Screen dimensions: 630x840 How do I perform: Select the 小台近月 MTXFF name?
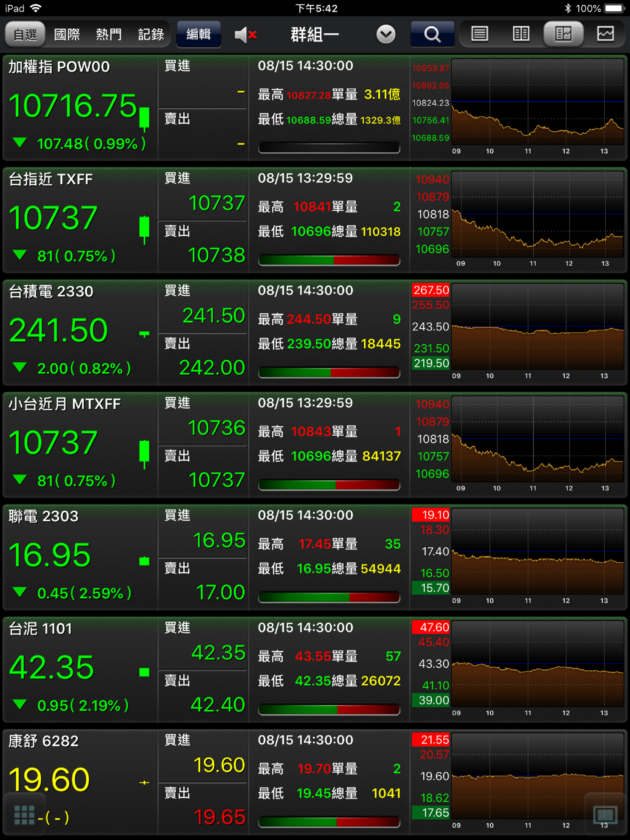65,404
